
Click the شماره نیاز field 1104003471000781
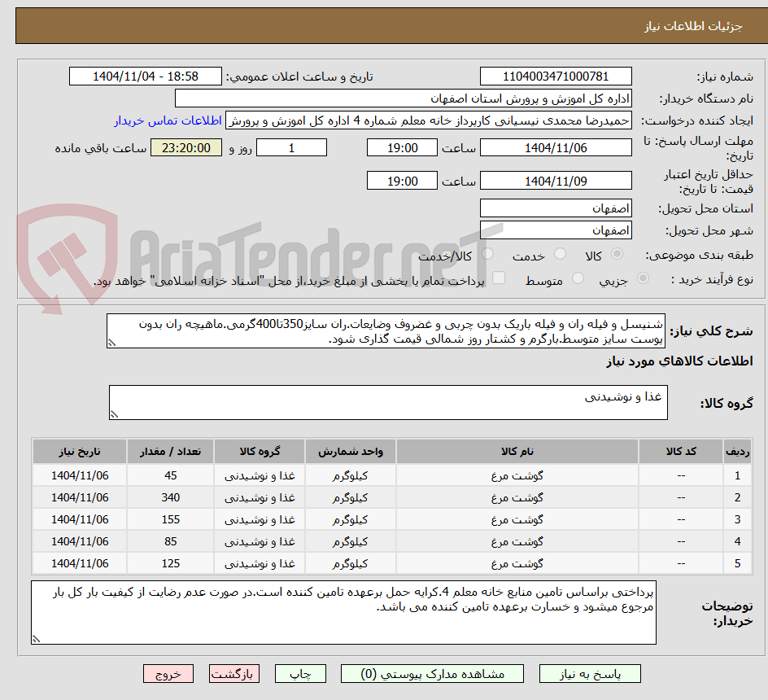coord(556,77)
